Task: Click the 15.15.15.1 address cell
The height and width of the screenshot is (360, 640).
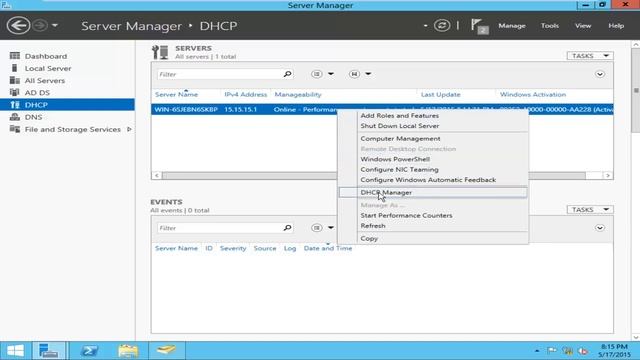Action: (240, 109)
